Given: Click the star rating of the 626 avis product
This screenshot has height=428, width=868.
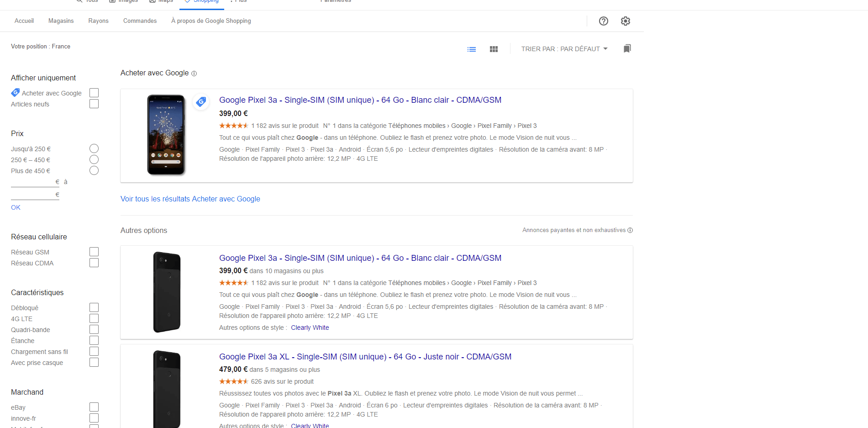Looking at the screenshot, I should click(x=233, y=381).
